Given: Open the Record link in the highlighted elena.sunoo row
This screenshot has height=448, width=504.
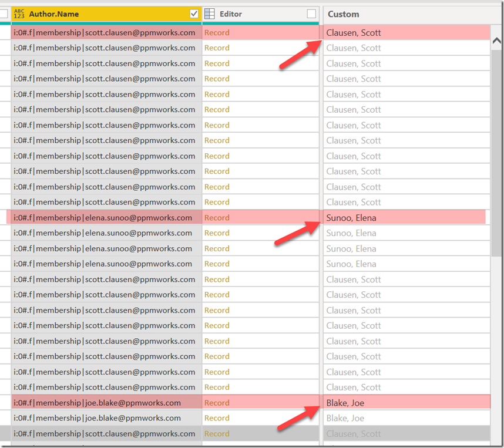Looking at the screenshot, I should (x=217, y=218).
